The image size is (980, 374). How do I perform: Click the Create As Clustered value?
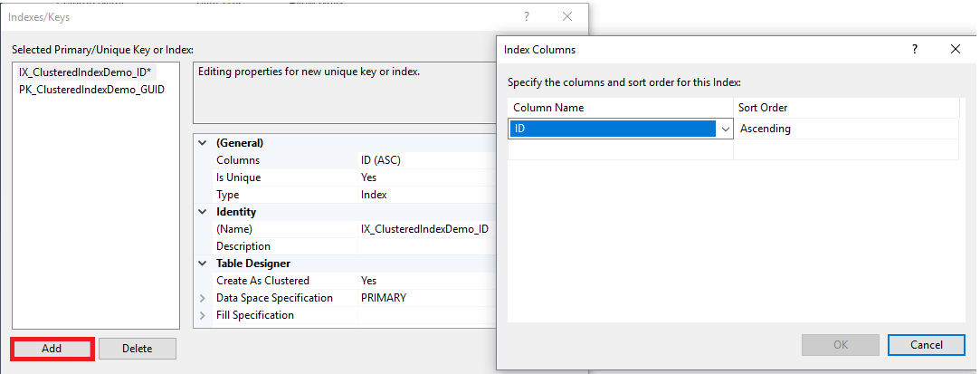point(425,281)
